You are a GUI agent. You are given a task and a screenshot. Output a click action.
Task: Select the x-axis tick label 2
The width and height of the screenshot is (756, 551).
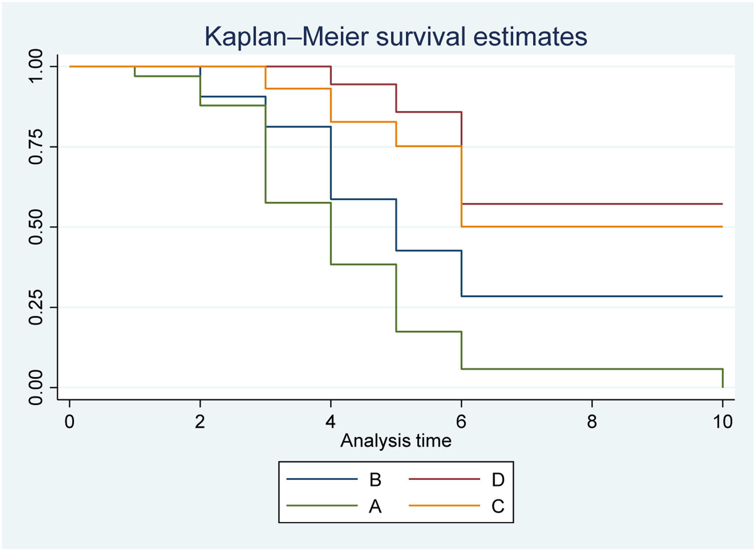(200, 422)
